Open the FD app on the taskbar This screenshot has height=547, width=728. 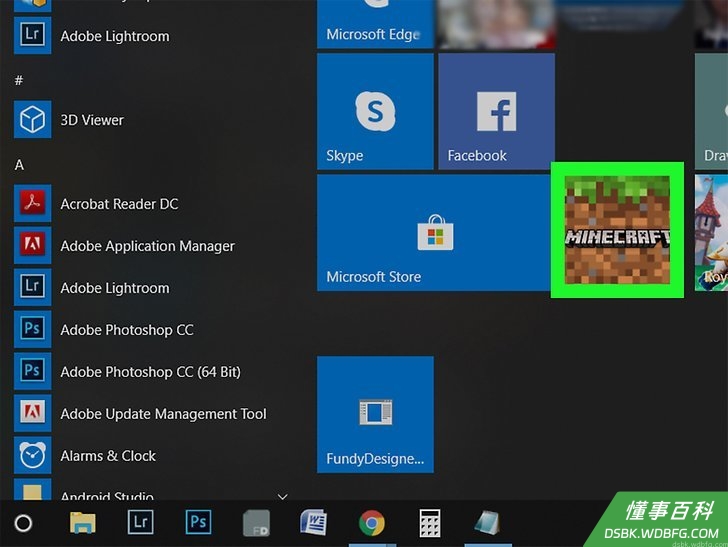point(256,523)
